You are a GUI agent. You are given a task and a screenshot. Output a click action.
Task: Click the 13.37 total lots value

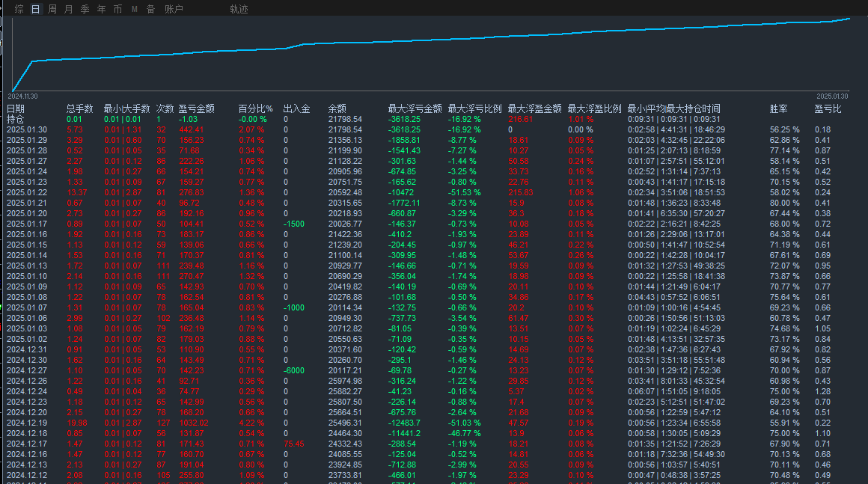[77, 192]
